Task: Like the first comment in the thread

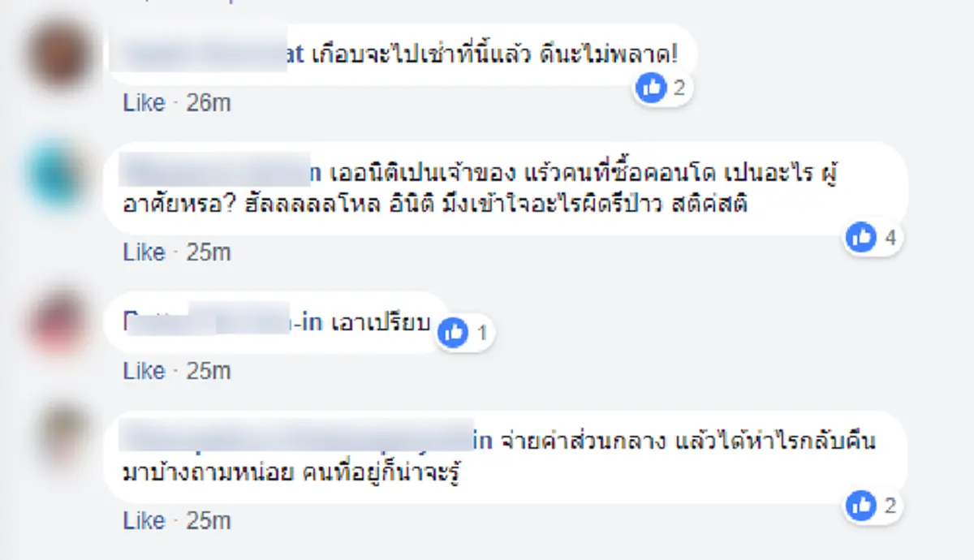Action: click(x=144, y=102)
